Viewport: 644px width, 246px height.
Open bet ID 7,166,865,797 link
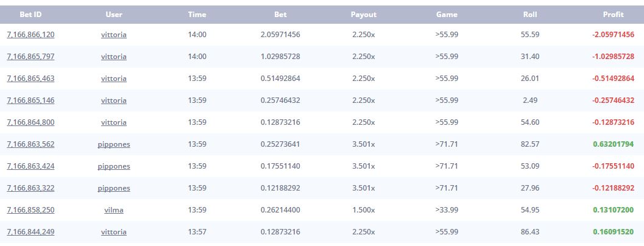click(30, 57)
